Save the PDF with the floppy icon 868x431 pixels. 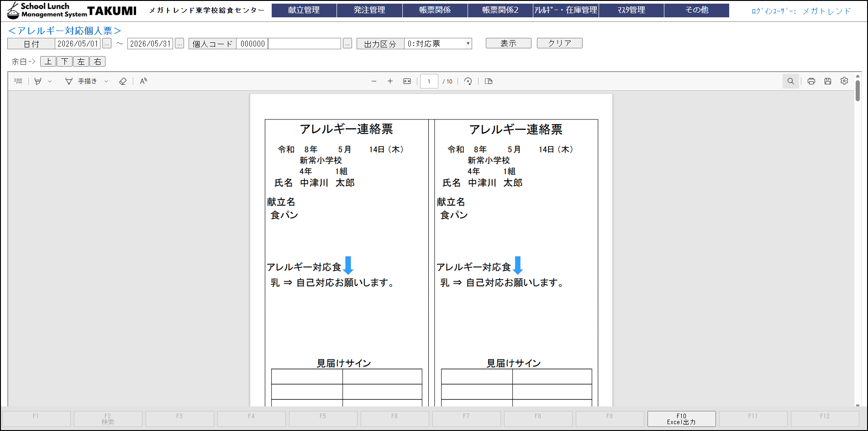click(827, 81)
